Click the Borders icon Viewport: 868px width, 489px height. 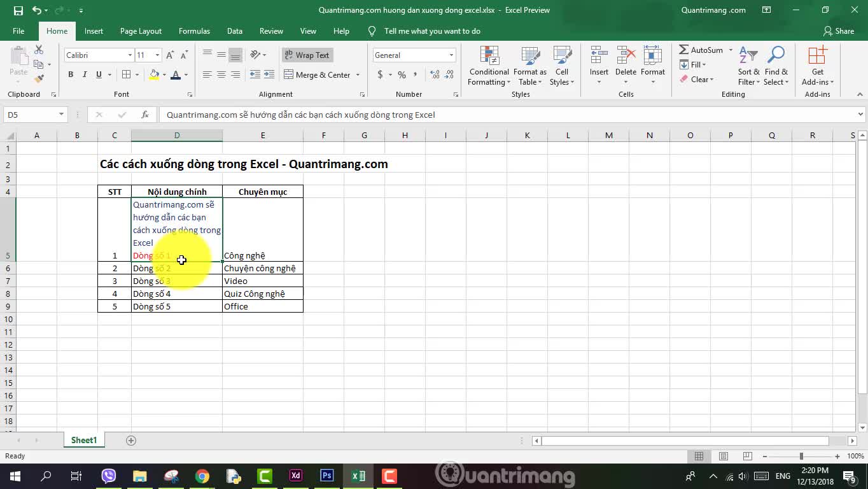pos(127,74)
